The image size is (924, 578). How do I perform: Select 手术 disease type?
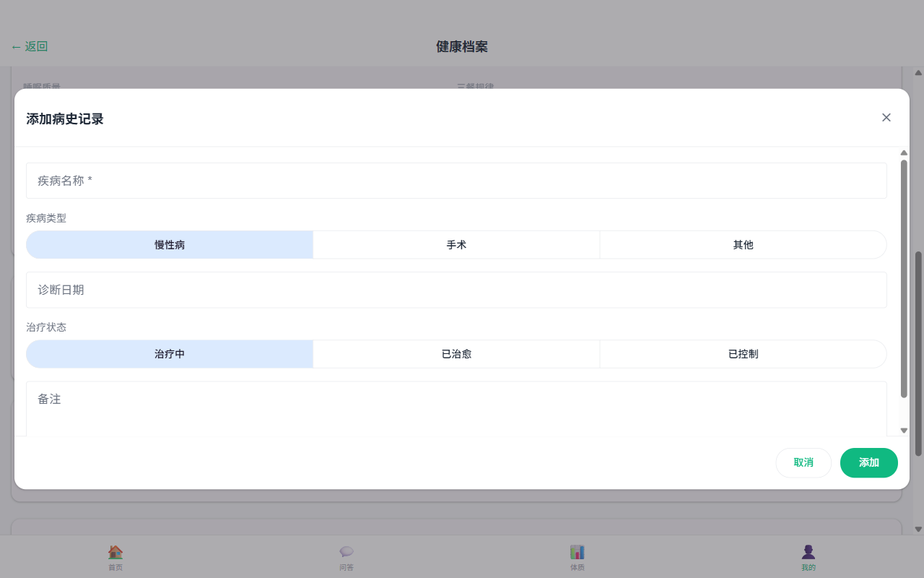tap(456, 245)
